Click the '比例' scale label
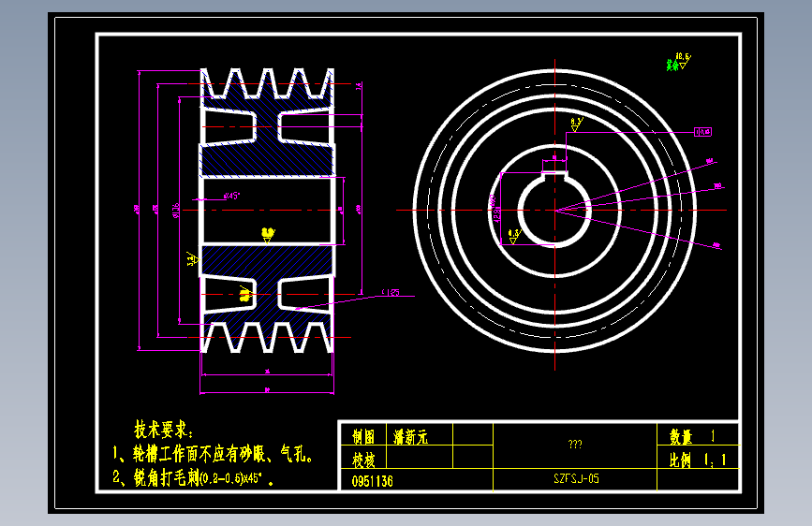This screenshot has width=812, height=526. point(680,460)
